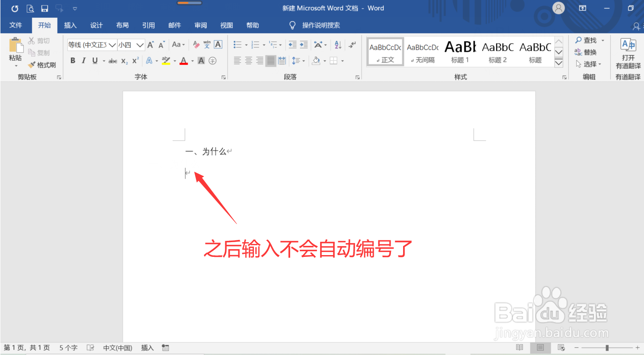644x355 pixels.
Task: Click font color red A button
Action: (184, 61)
